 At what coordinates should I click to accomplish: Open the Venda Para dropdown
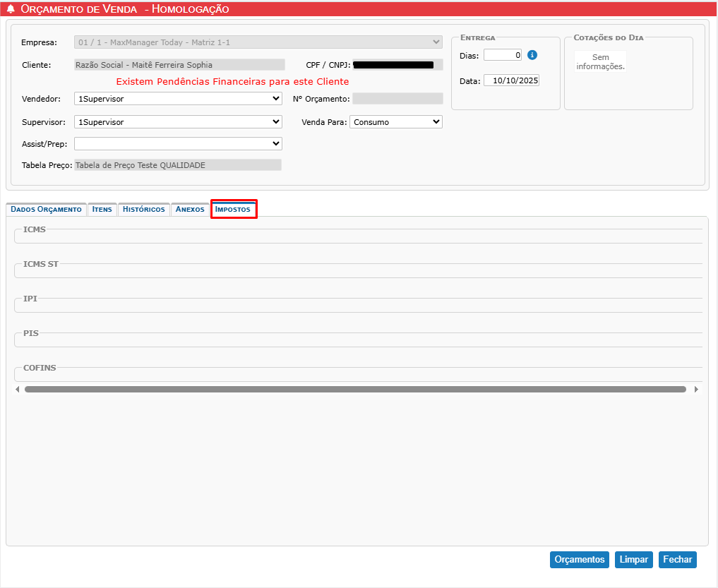[395, 122]
